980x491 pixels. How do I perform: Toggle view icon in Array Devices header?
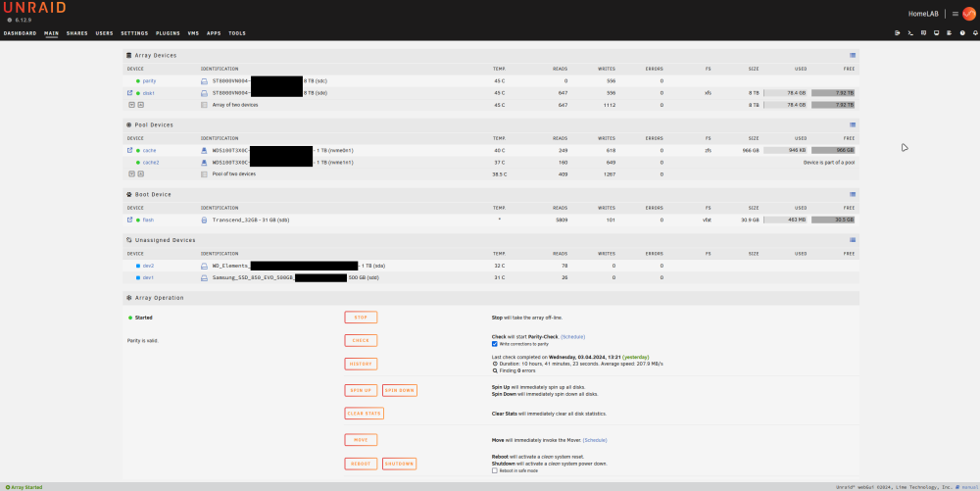[x=853, y=56]
